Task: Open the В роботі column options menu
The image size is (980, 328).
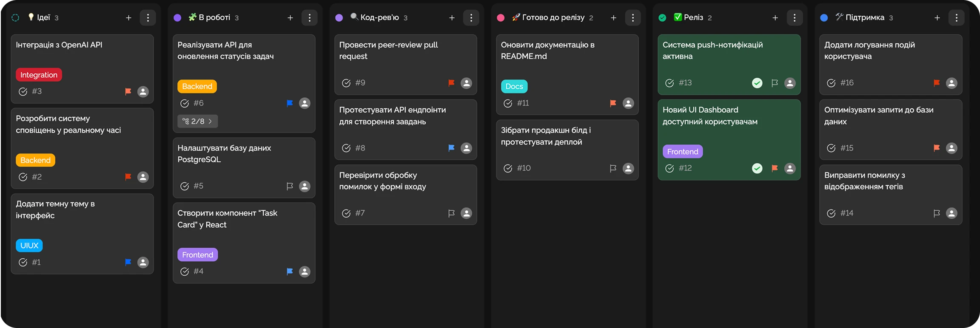Action: (x=310, y=18)
